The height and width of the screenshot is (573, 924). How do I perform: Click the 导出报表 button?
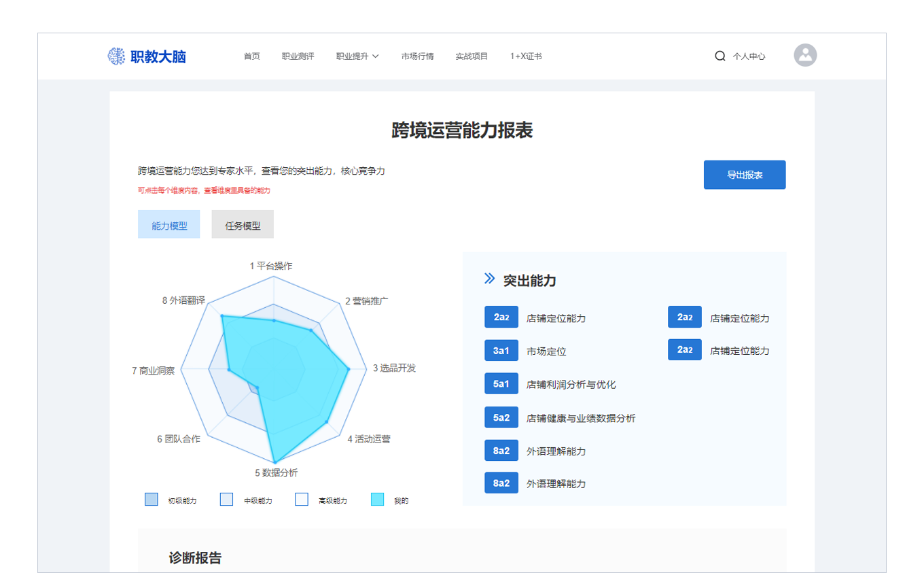pos(745,175)
